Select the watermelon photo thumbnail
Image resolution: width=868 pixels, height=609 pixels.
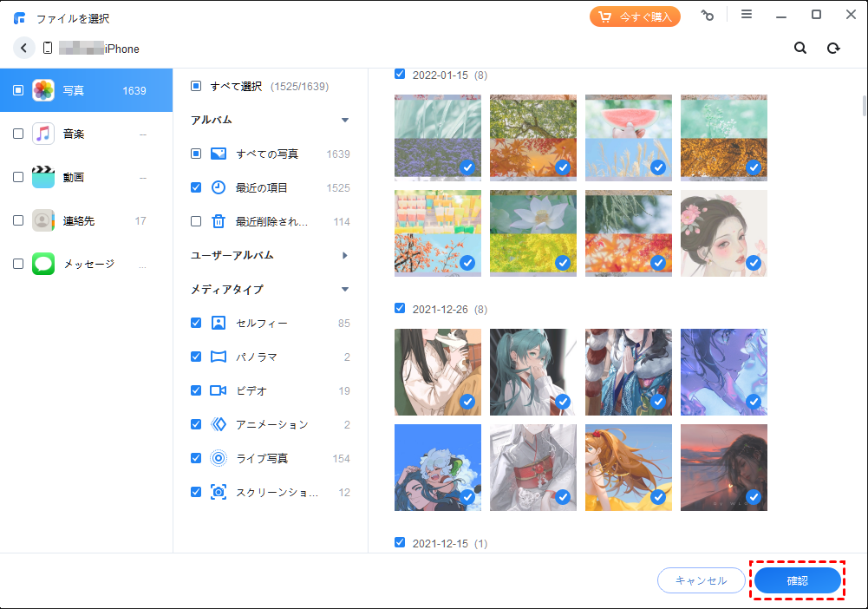(x=629, y=138)
